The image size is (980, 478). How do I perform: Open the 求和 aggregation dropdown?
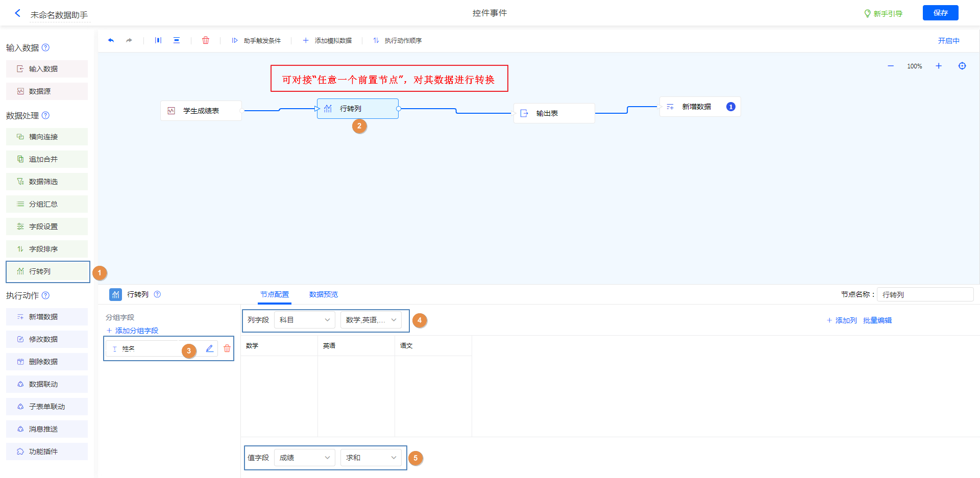pos(371,458)
